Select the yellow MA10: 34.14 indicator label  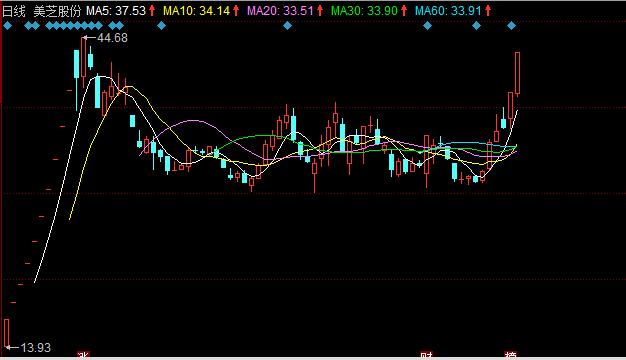pos(197,11)
